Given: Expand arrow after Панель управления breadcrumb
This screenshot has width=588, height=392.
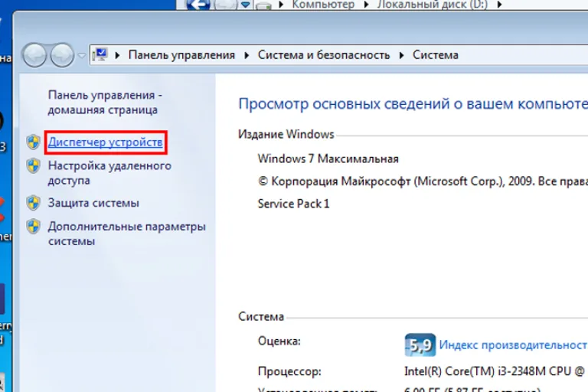Looking at the screenshot, I should [247, 56].
